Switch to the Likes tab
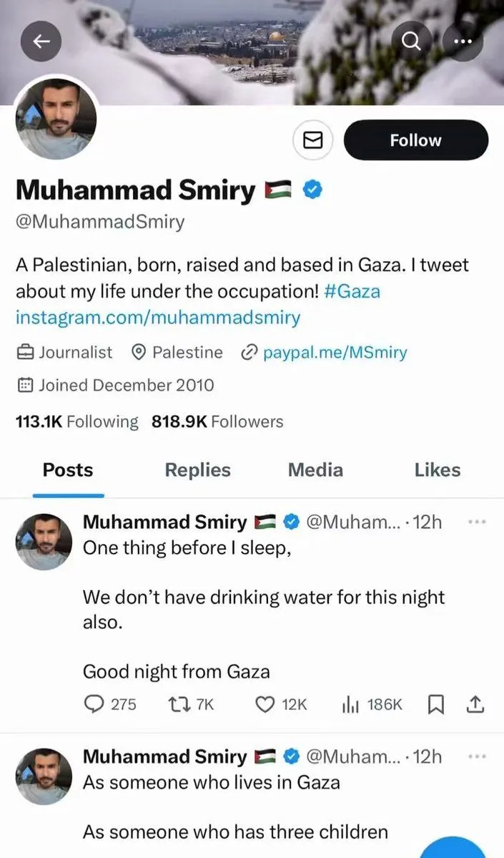 point(437,469)
